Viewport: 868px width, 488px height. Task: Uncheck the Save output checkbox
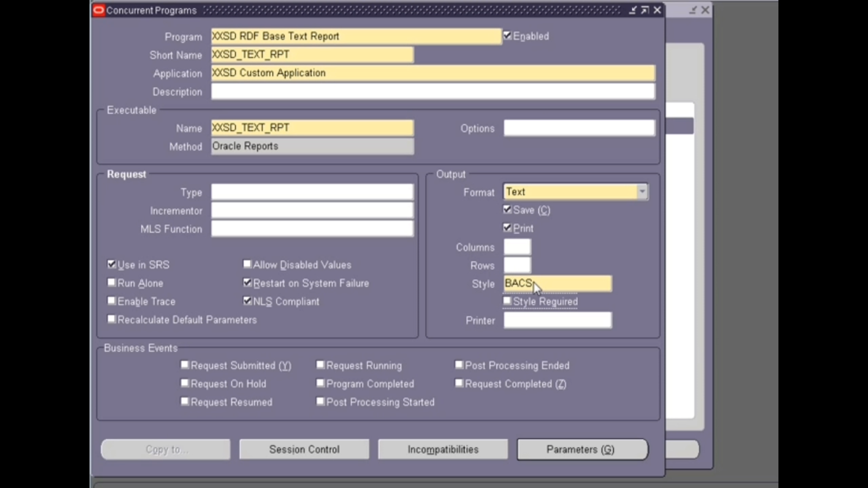point(508,209)
